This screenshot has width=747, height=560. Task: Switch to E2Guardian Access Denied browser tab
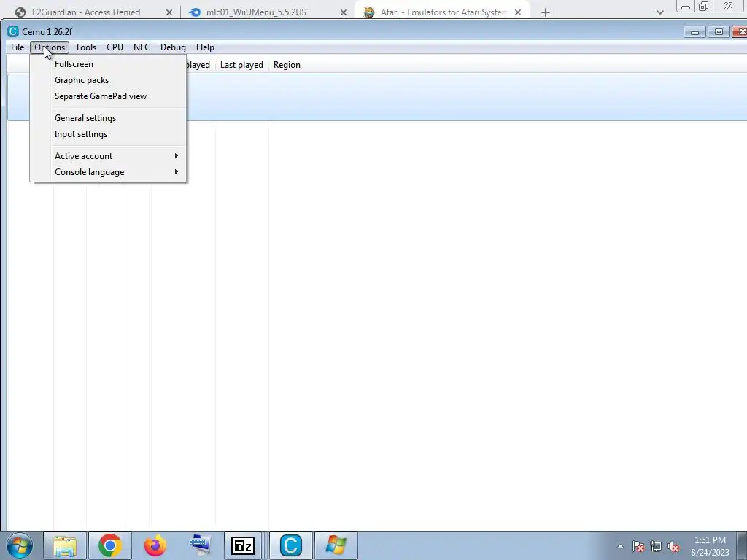point(86,12)
